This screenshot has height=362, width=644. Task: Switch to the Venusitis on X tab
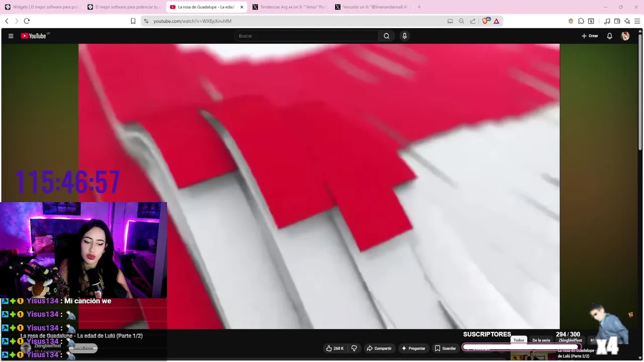click(372, 7)
